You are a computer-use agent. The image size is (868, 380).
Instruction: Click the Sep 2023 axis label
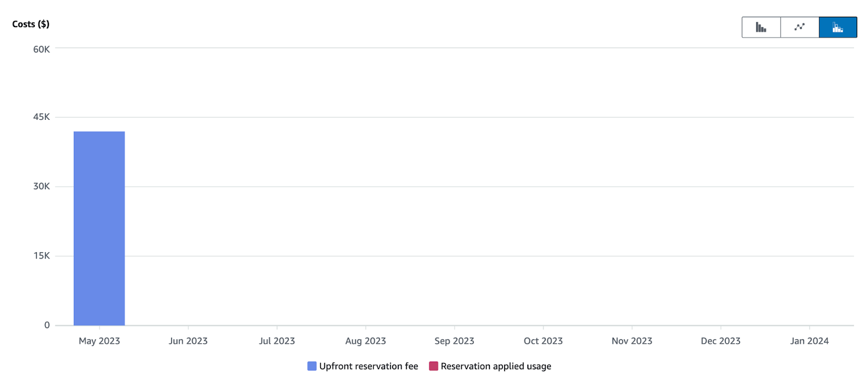pyautogui.click(x=454, y=341)
